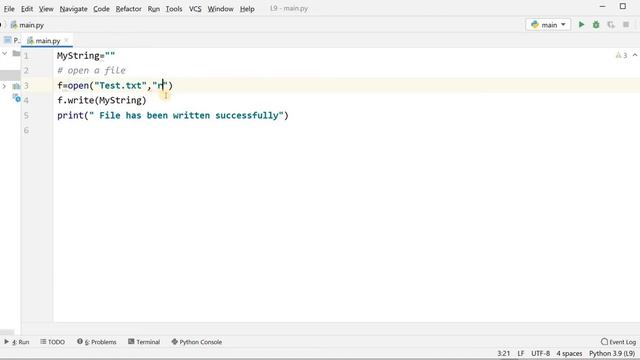This screenshot has height=360, width=640.
Task: Open the Python Console tool window
Action: (x=197, y=342)
